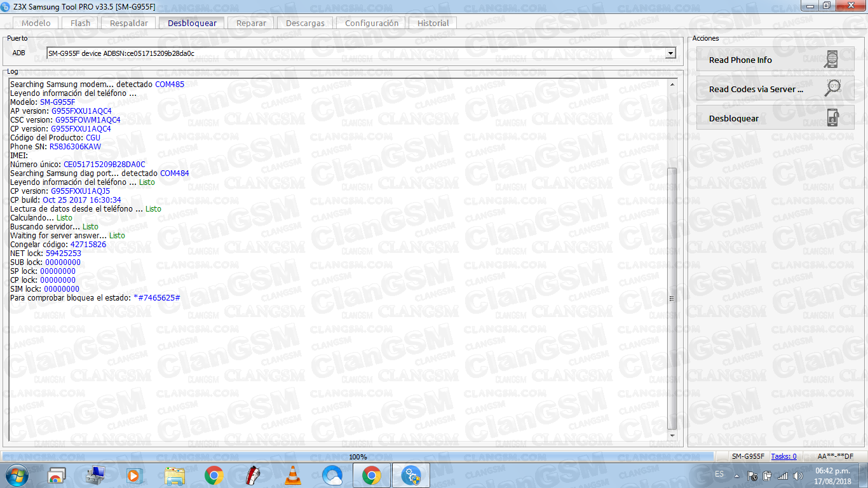Click the log vertical scrollbar thumb
This screenshot has width=868, height=488.
coord(672,299)
